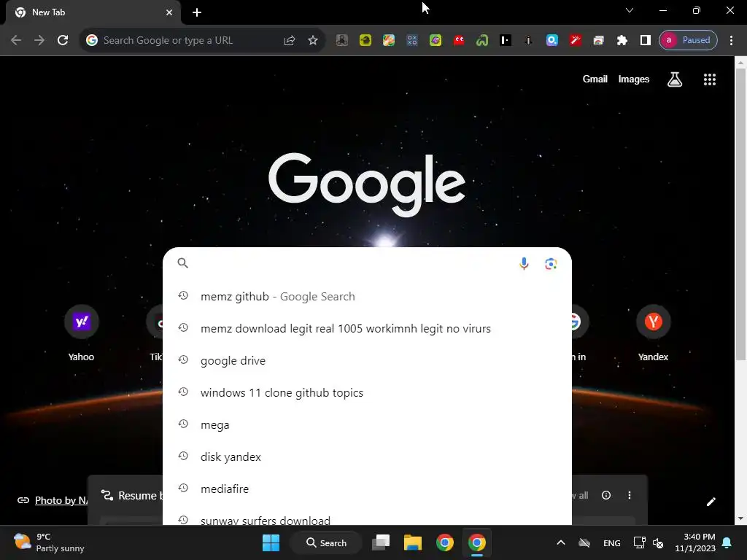Open Resume card three-dot options
Viewport: 747px width, 560px height.
[x=630, y=495]
